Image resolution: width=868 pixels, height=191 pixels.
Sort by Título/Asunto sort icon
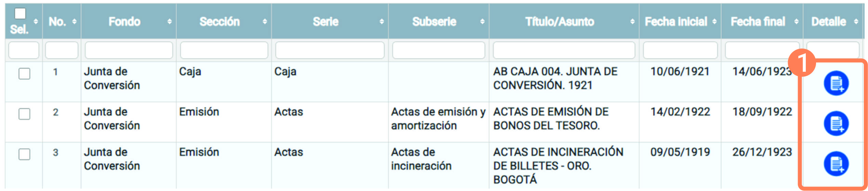point(632,22)
